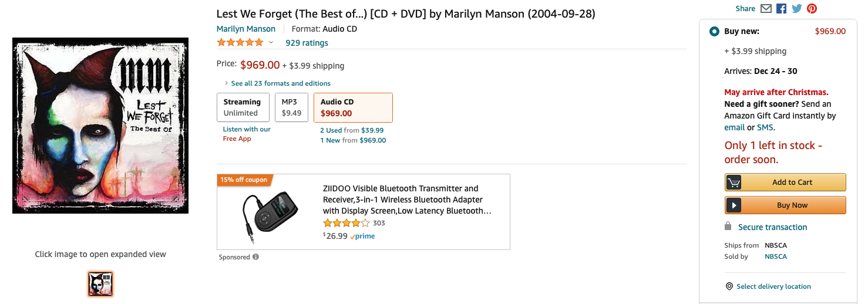Select the Audio CD format option

point(353,107)
